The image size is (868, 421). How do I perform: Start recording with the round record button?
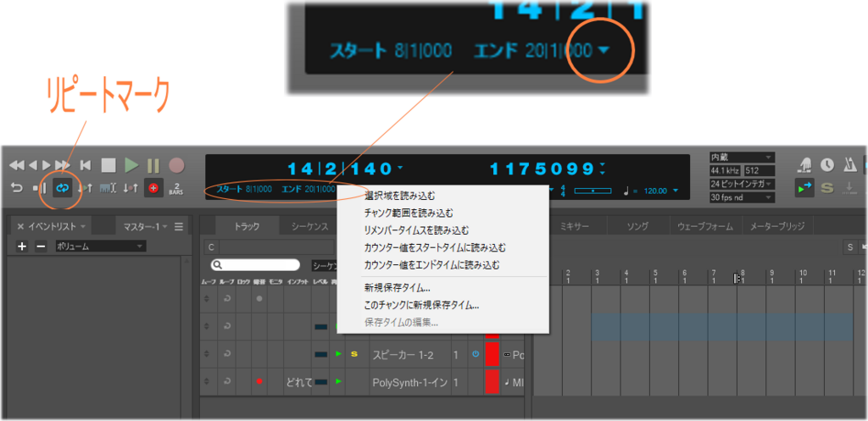[x=176, y=165]
